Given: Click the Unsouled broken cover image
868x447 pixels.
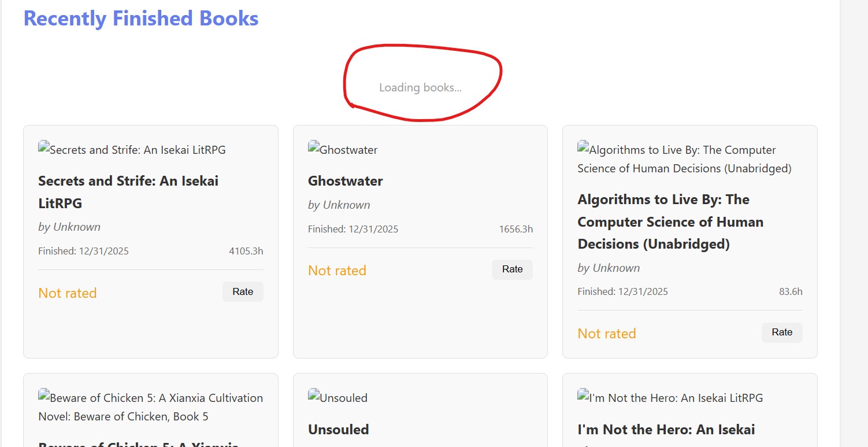Looking at the screenshot, I should pyautogui.click(x=337, y=398).
